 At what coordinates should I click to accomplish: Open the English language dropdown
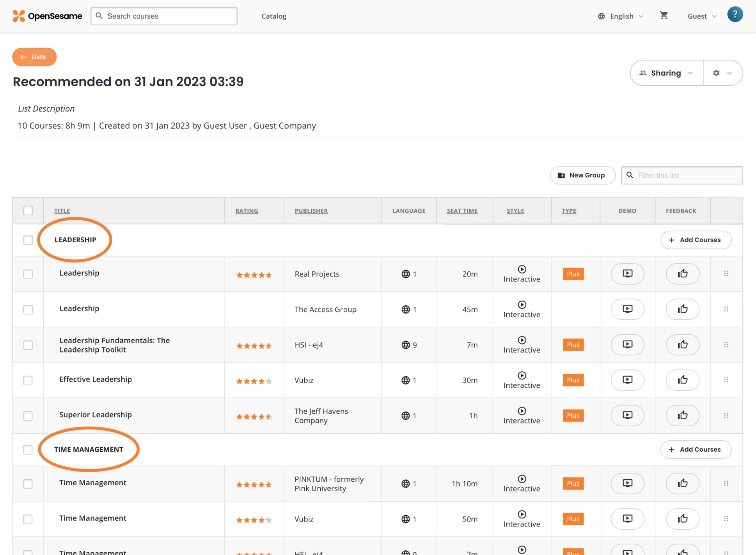(621, 16)
